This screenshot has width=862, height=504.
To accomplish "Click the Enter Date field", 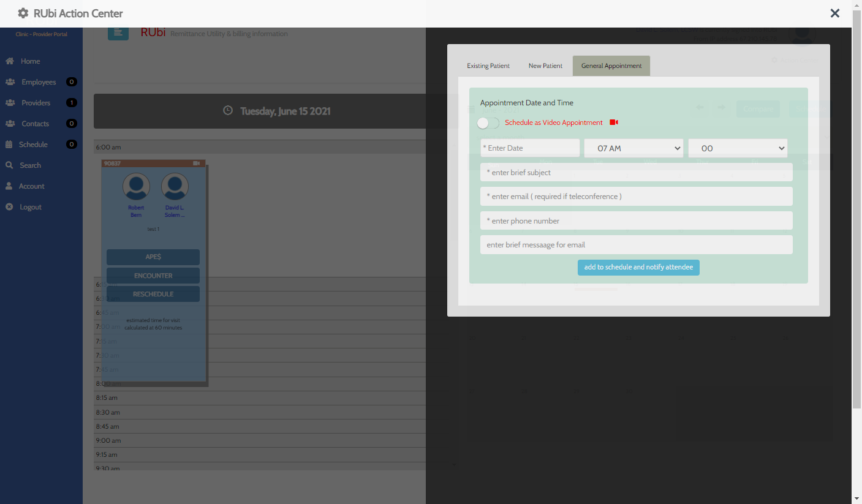I will point(530,148).
